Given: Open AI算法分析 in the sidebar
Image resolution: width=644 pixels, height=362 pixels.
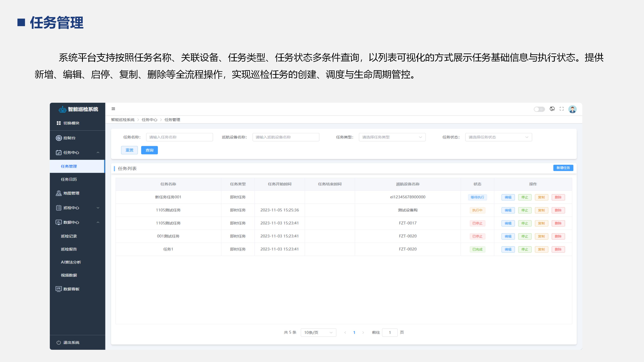Looking at the screenshot, I should coord(77,262).
